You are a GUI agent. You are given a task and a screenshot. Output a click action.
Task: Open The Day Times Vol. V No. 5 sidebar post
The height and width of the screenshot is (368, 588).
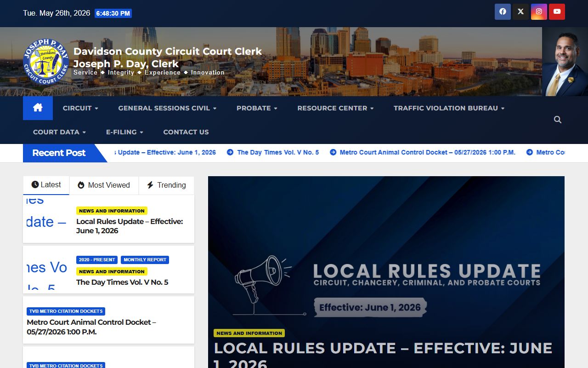point(122,282)
